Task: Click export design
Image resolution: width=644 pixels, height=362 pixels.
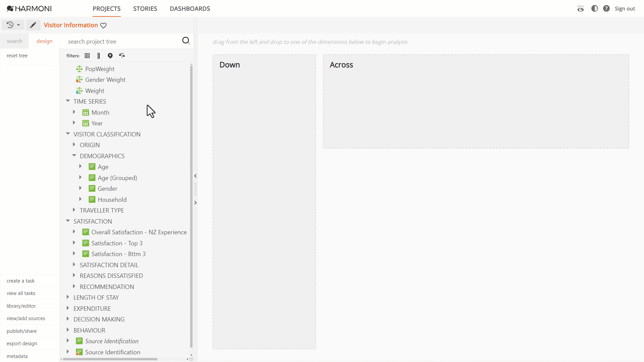Action: 22,344
